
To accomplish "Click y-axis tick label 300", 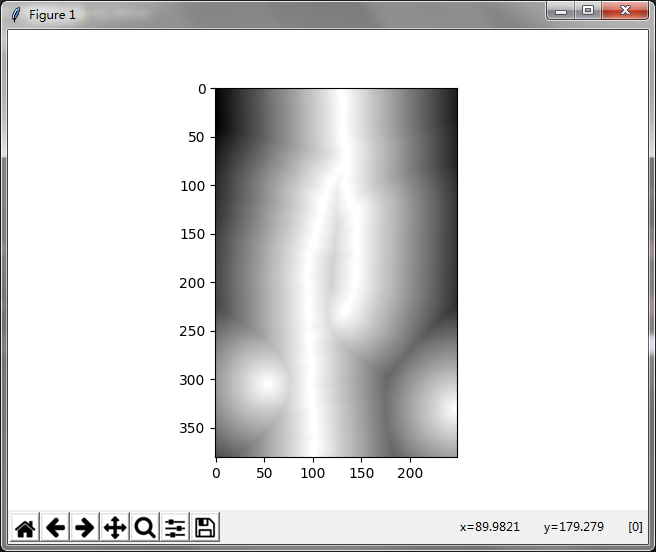I will (x=192, y=380).
